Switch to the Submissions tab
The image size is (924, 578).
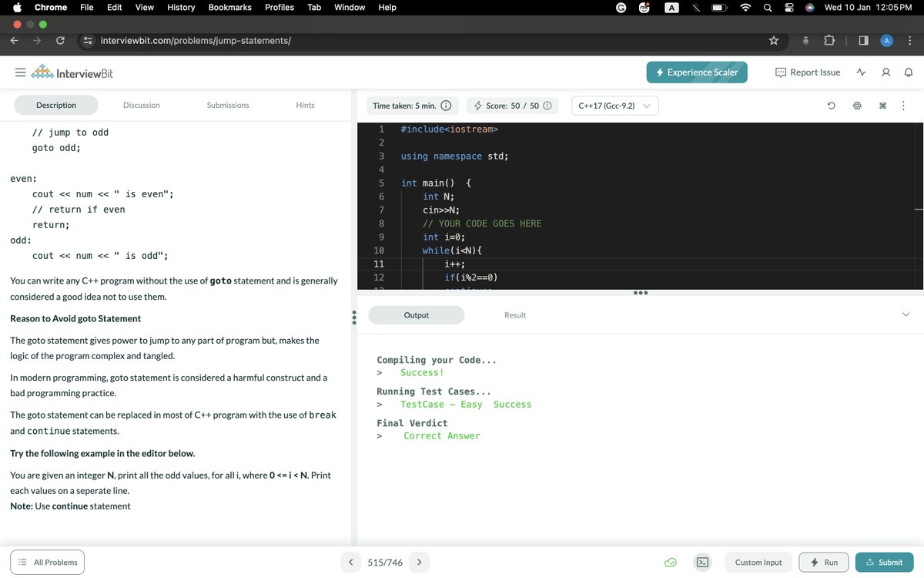228,105
